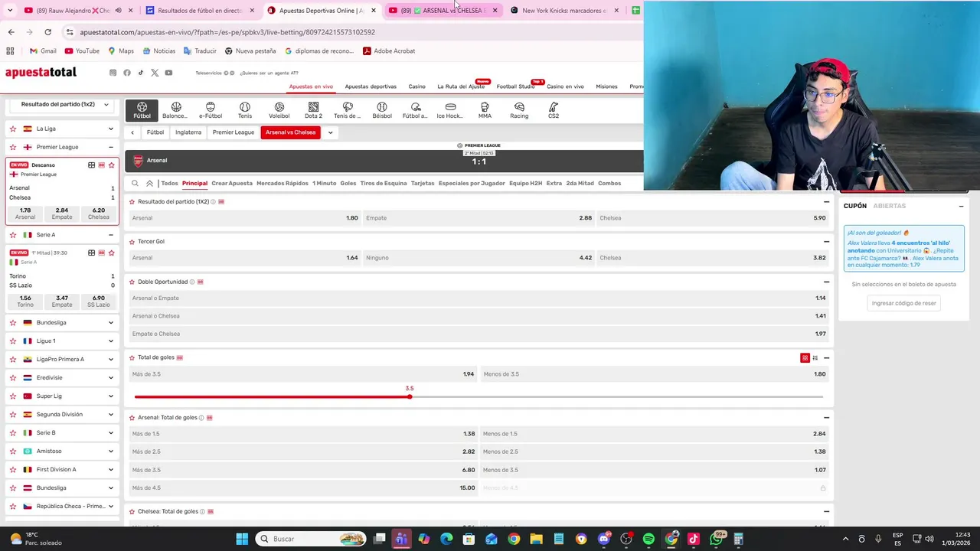The height and width of the screenshot is (551, 980).
Task: Select the Fútbol sport icon
Action: point(142,110)
